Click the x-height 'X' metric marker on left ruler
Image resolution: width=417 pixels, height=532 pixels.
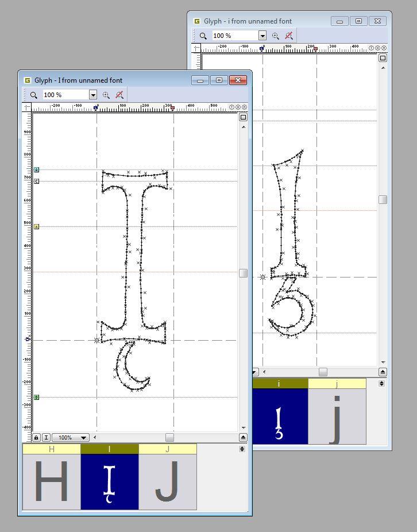click(37, 226)
